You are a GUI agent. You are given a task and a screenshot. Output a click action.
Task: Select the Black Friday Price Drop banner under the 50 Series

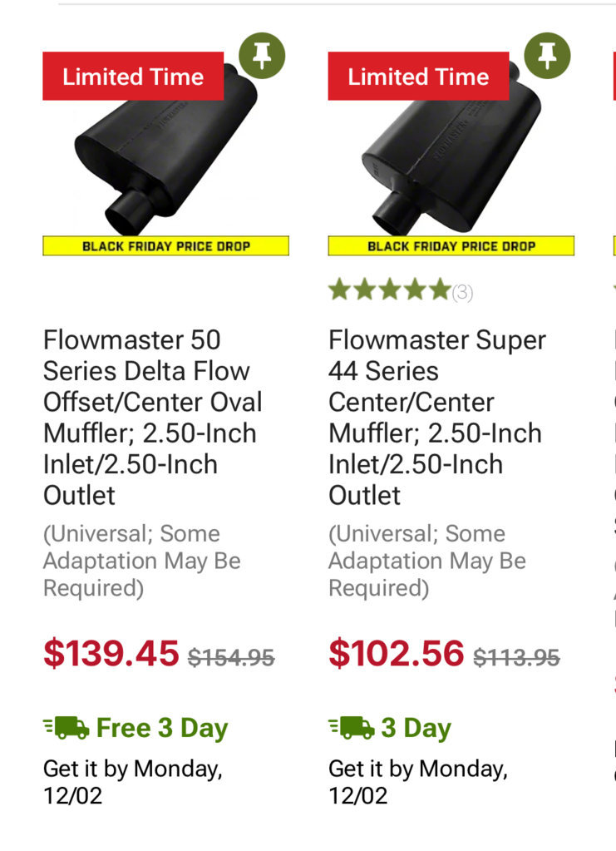[x=166, y=246]
